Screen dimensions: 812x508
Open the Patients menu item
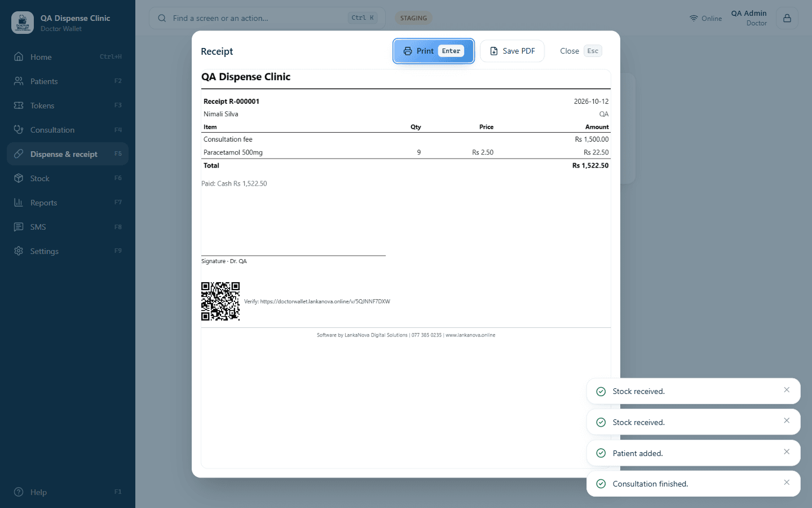(x=68, y=81)
